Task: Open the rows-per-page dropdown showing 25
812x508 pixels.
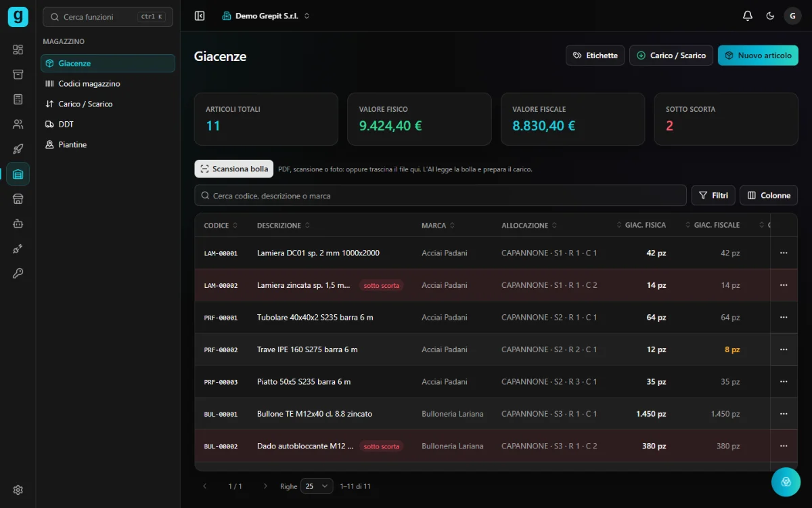Action: [317, 486]
